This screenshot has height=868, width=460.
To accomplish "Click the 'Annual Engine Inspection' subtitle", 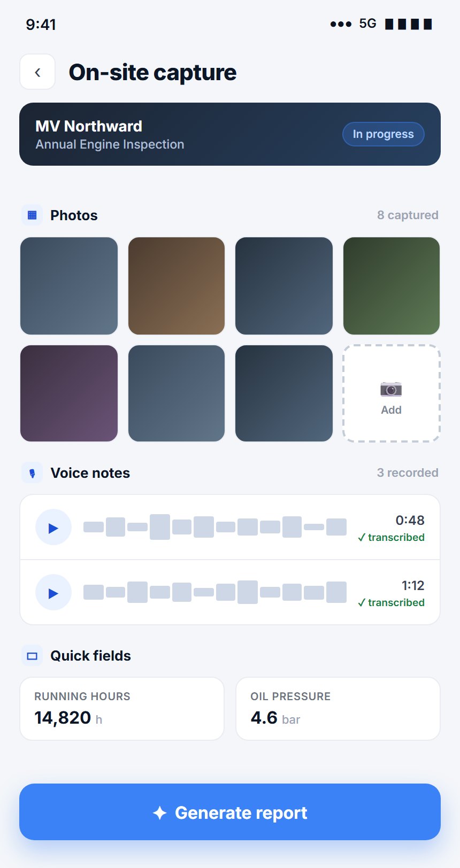I will (x=110, y=144).
